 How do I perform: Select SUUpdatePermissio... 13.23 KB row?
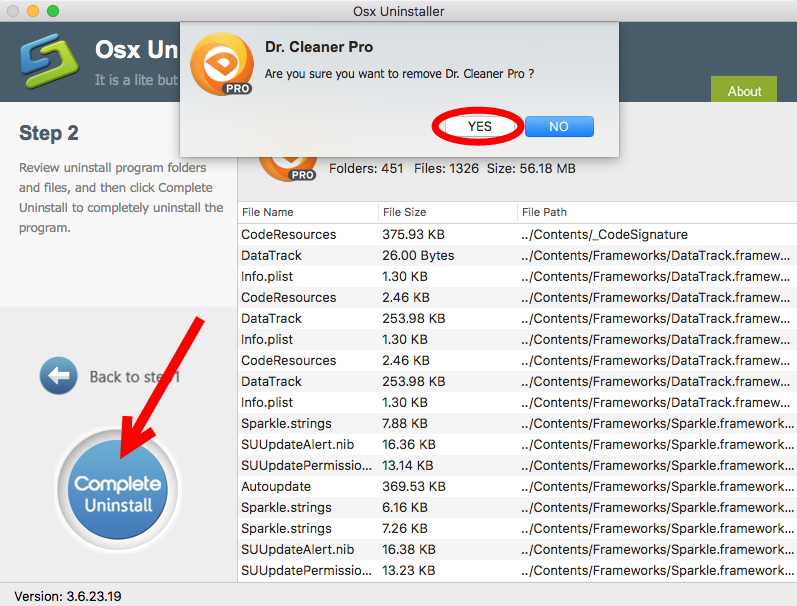(517, 570)
